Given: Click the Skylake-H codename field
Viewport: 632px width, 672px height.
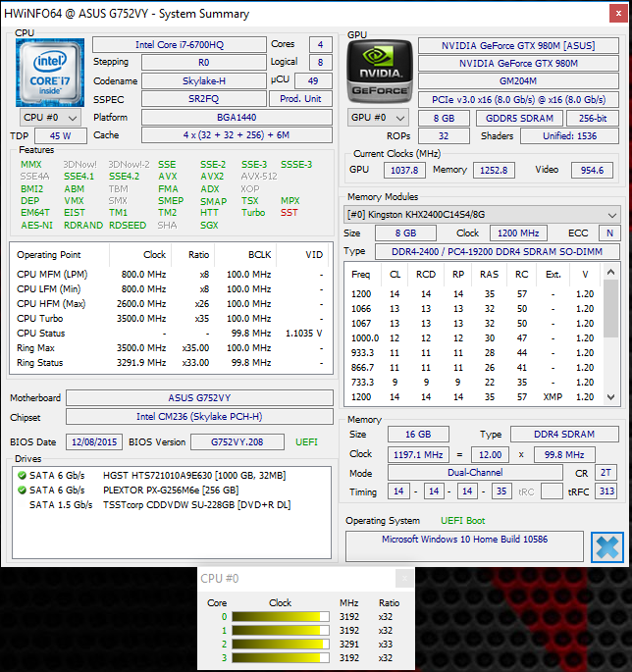Looking at the screenshot, I should [x=204, y=81].
